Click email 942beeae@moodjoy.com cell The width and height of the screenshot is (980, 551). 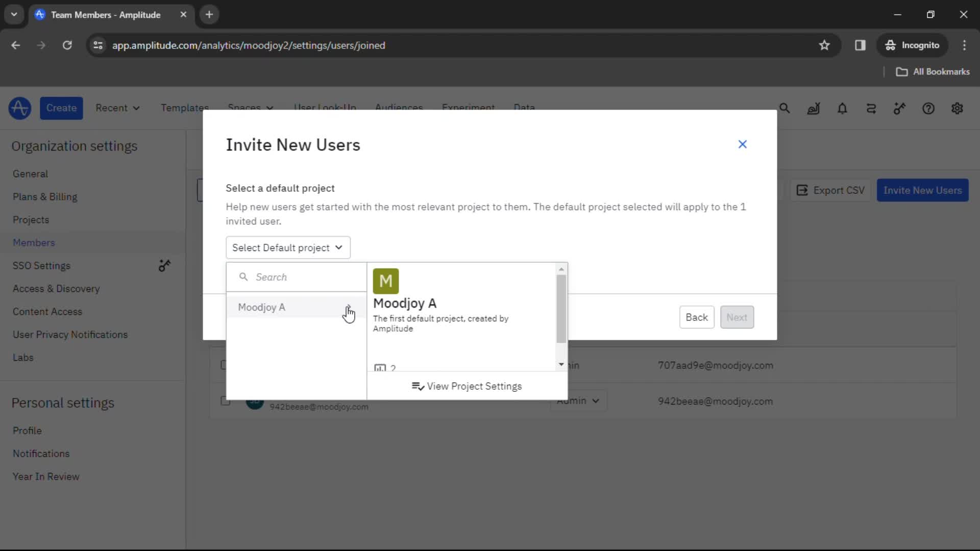715,401
